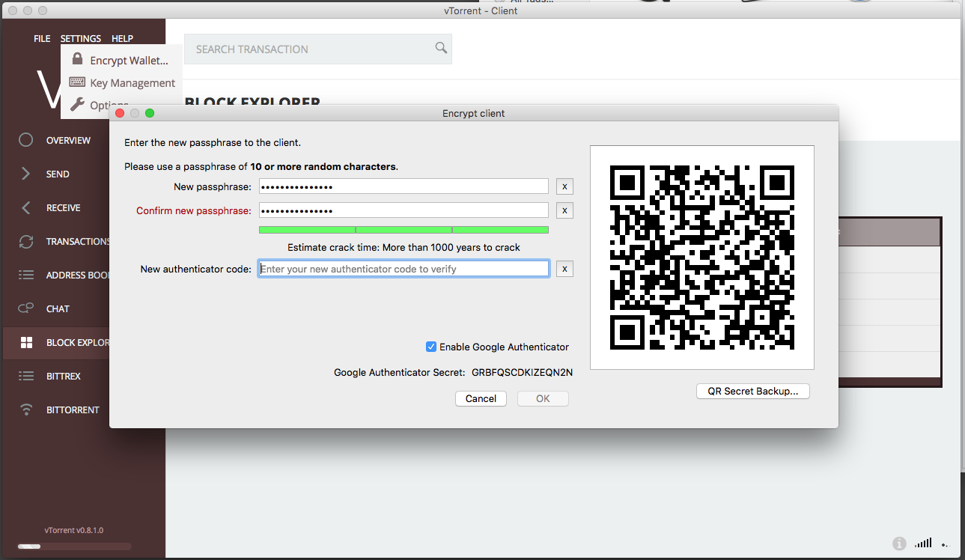Clear the authenticator code field with X
Viewport: 965px width, 560px height.
pyautogui.click(x=564, y=269)
